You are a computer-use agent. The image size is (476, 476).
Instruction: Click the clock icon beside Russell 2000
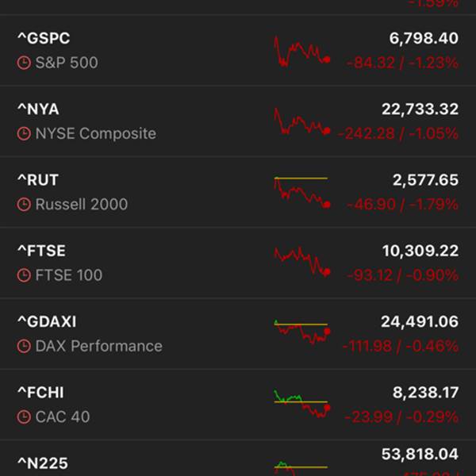click(24, 205)
